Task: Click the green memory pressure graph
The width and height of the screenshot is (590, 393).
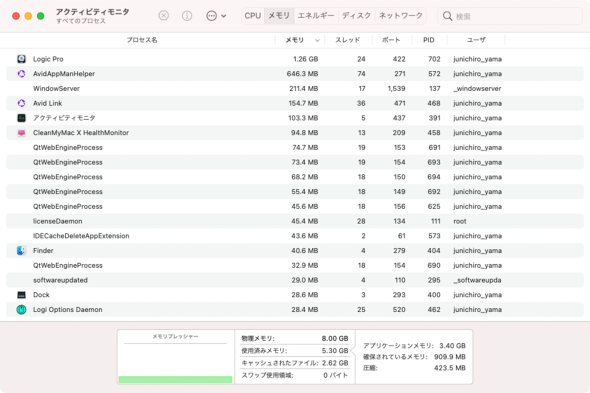Action: tap(175, 379)
